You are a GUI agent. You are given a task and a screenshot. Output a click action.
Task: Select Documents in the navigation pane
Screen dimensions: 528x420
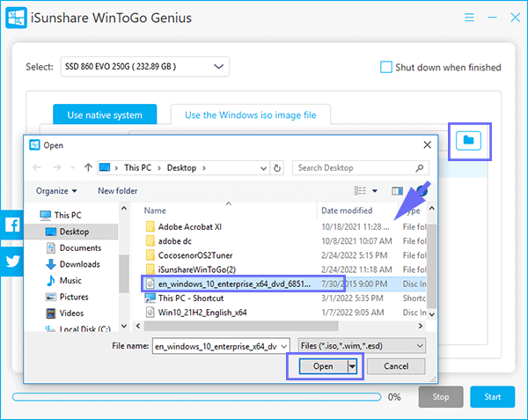(80, 248)
